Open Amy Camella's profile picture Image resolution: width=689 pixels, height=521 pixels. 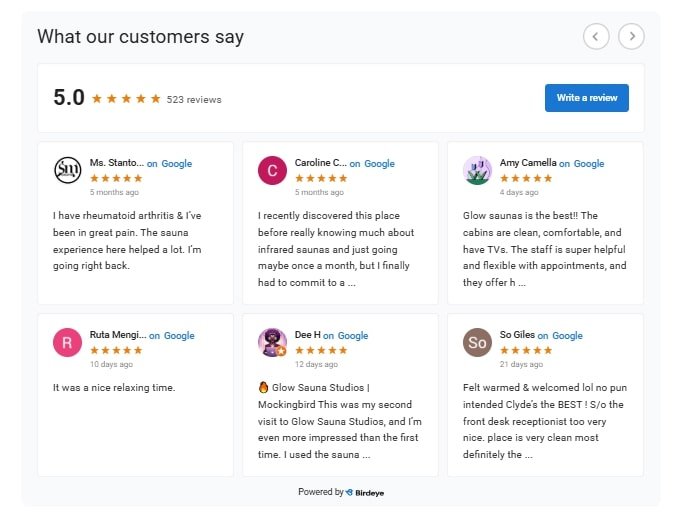pyautogui.click(x=477, y=170)
